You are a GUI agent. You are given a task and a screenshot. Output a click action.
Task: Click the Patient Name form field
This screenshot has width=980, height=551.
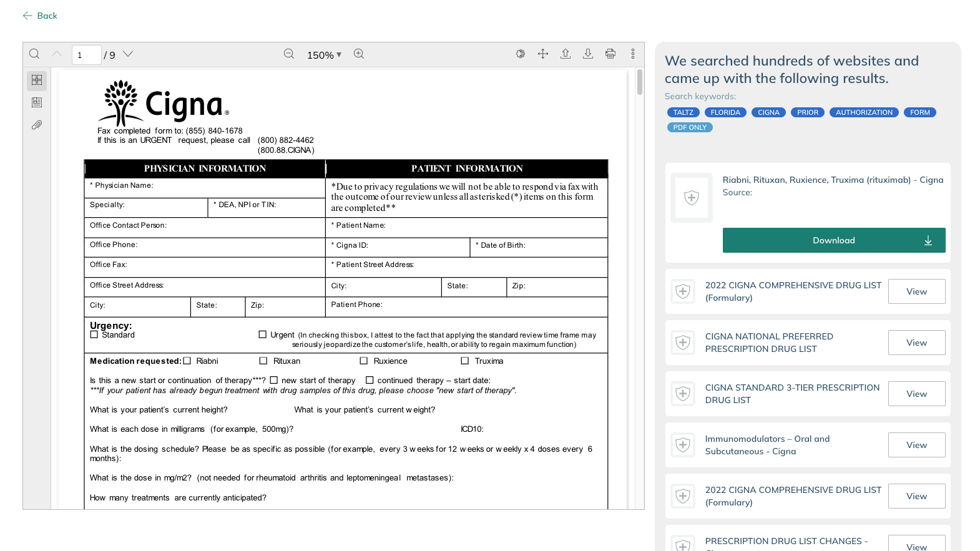coord(466,227)
